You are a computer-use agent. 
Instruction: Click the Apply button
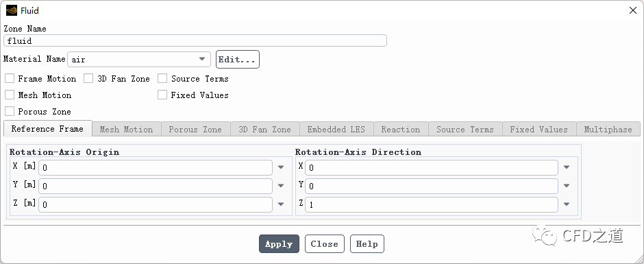click(x=279, y=244)
